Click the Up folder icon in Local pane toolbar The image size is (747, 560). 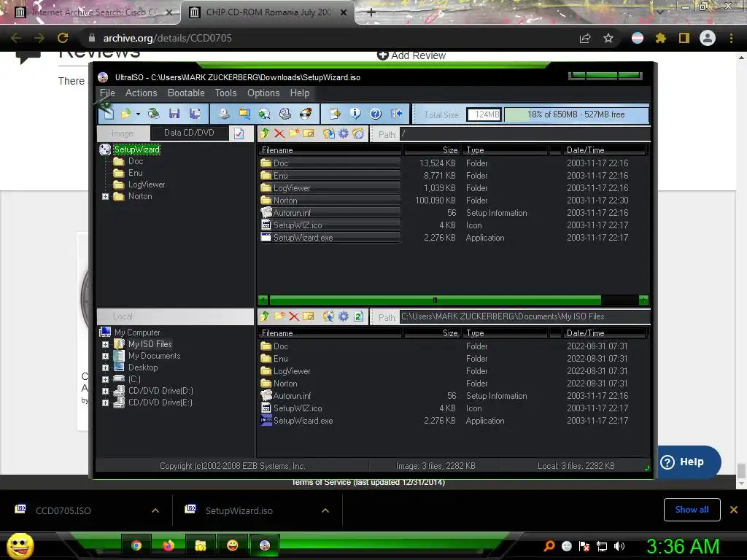tap(265, 316)
